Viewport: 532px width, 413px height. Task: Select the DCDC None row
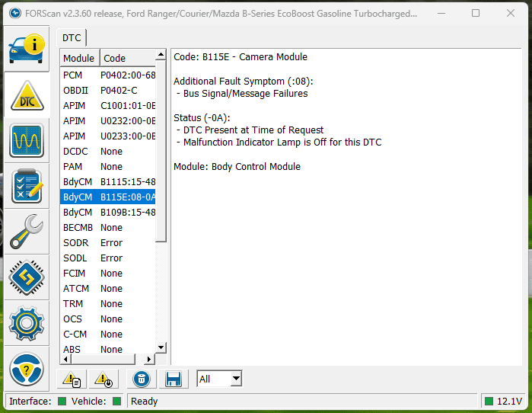click(108, 152)
